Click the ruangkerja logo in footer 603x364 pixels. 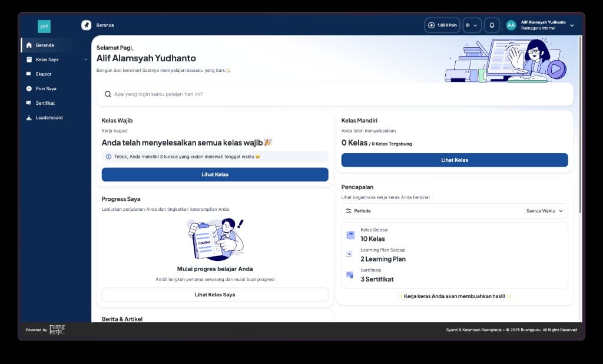pyautogui.click(x=57, y=329)
